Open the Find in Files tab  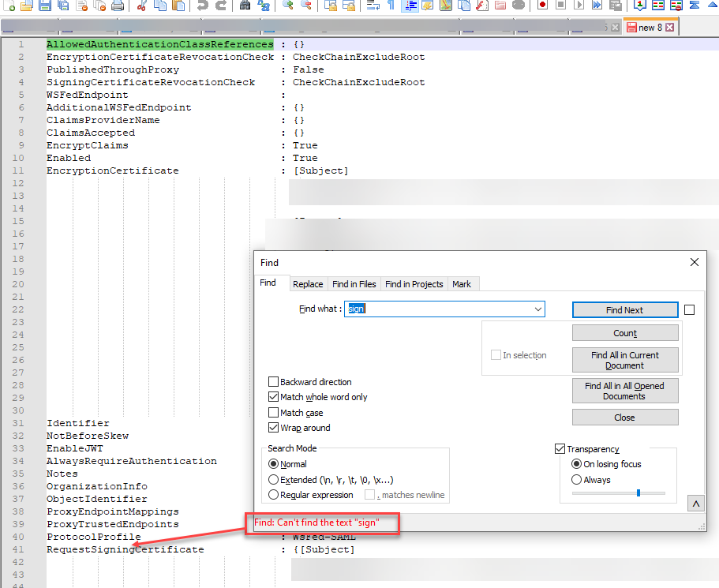pos(354,284)
